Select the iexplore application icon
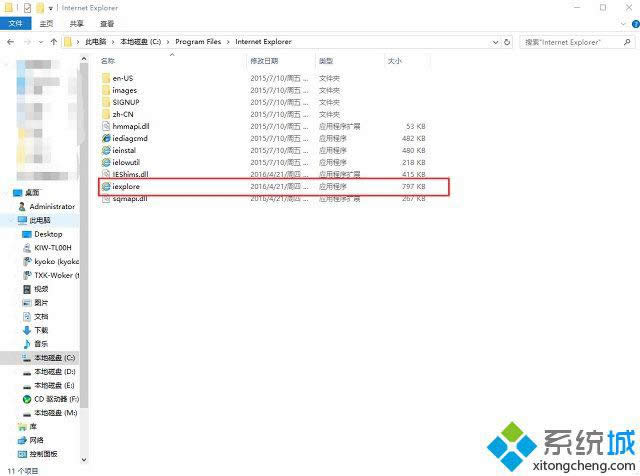The height and width of the screenshot is (476, 640). click(106, 186)
